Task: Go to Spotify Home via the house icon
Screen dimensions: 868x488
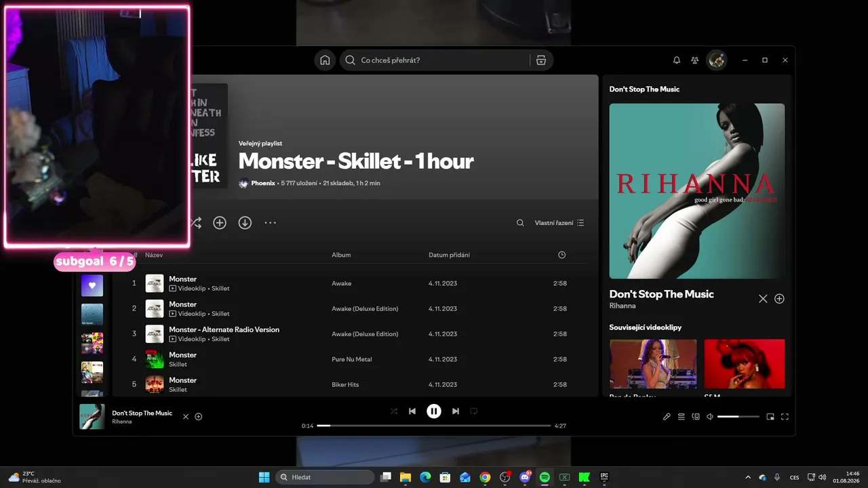Action: [x=325, y=60]
